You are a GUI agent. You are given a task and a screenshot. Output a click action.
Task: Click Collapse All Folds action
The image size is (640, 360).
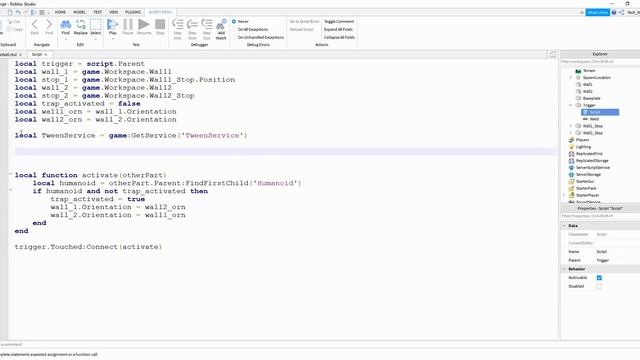[339, 37]
